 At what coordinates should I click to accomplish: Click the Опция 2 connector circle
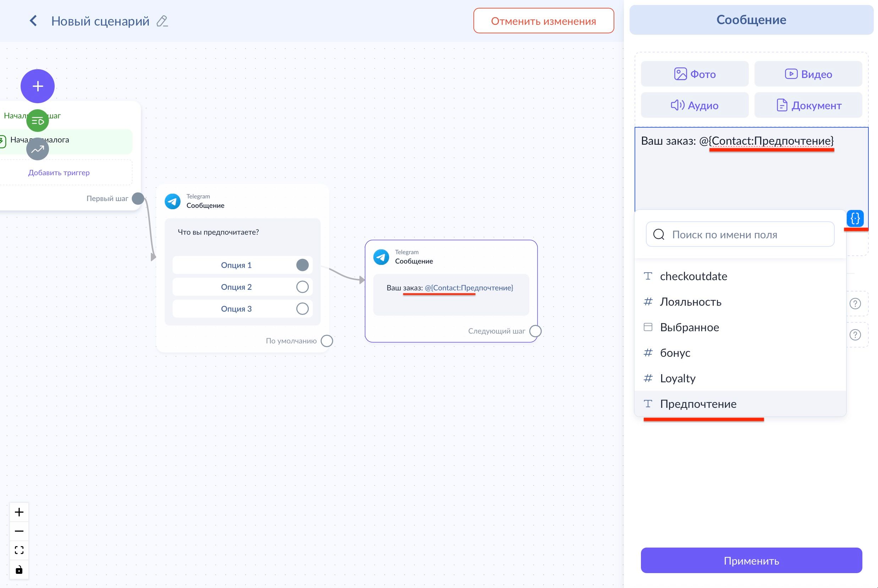click(x=302, y=287)
